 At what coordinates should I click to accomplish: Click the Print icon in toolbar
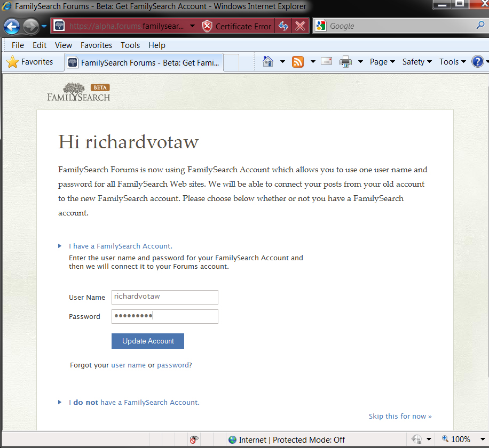346,62
